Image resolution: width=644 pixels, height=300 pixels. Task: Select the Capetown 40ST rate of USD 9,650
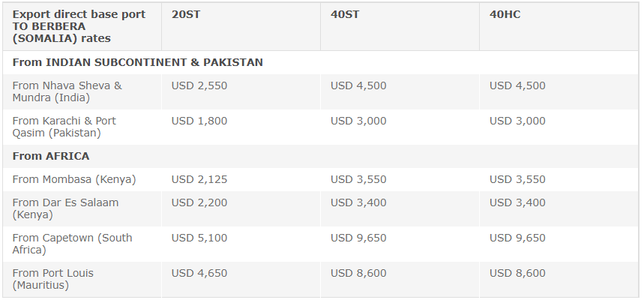click(x=358, y=238)
